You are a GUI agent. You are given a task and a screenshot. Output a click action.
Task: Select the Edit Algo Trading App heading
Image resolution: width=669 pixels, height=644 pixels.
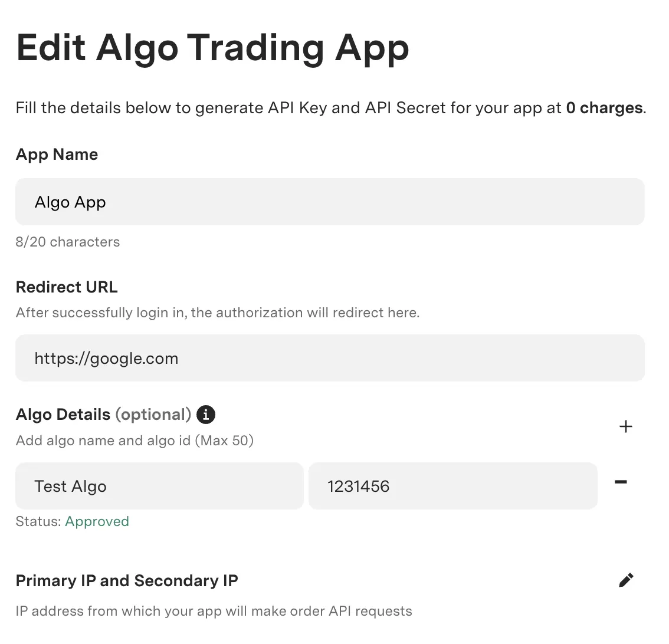[x=212, y=48]
